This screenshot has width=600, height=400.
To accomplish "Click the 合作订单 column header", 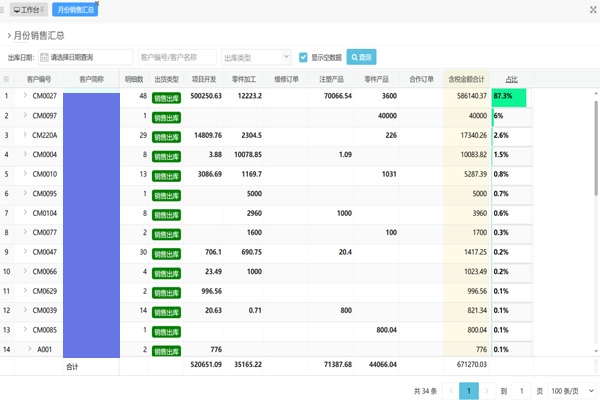I will click(x=421, y=79).
